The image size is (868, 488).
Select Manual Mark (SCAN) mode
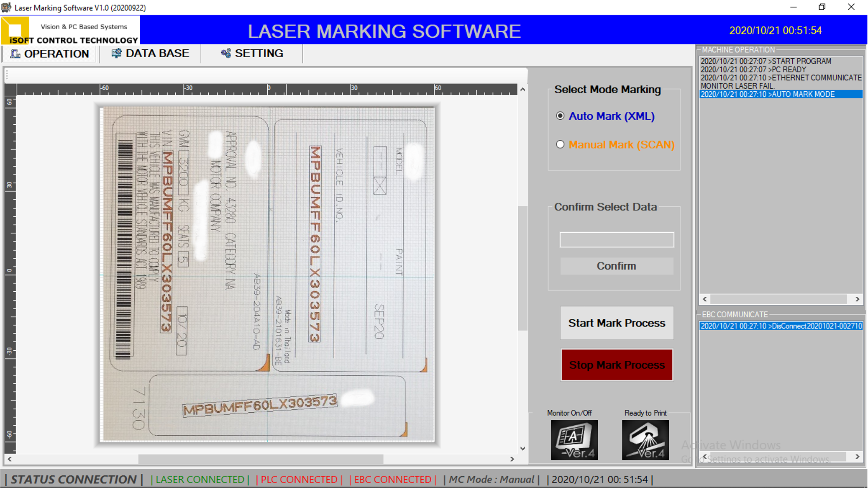(x=560, y=144)
